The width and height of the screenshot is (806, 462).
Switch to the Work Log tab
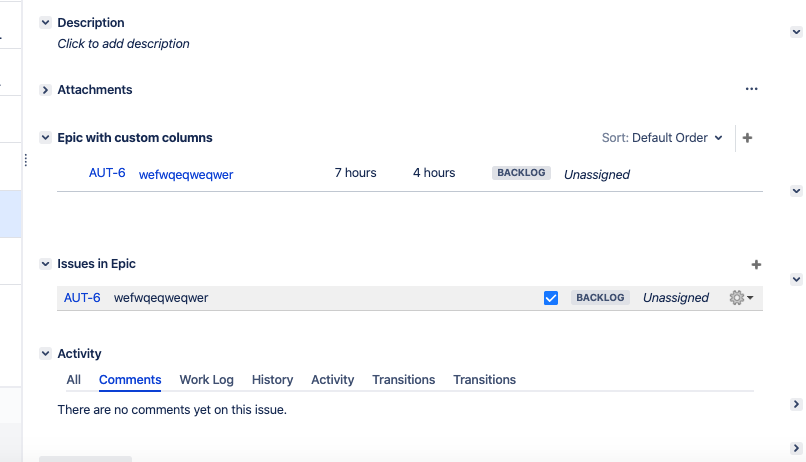pos(206,380)
